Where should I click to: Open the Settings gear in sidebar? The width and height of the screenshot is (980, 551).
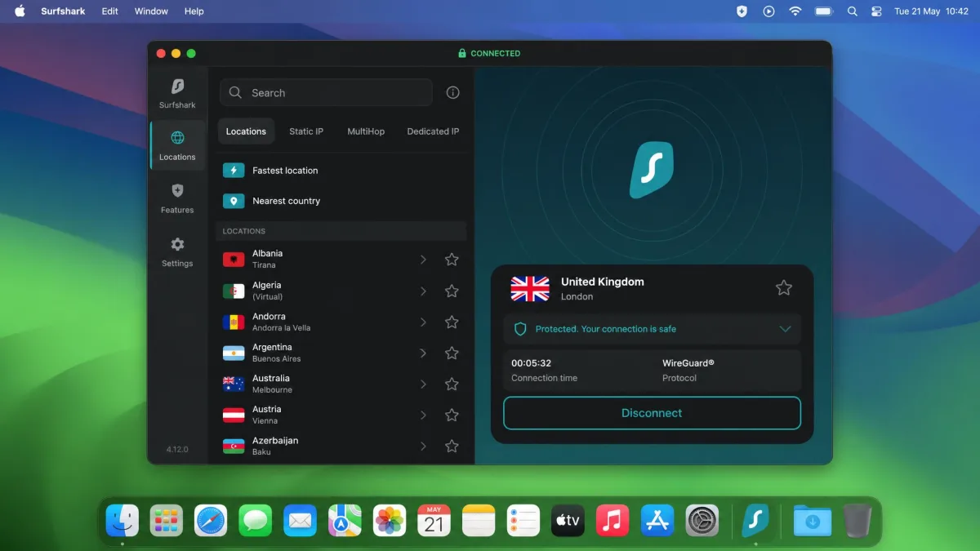click(177, 244)
